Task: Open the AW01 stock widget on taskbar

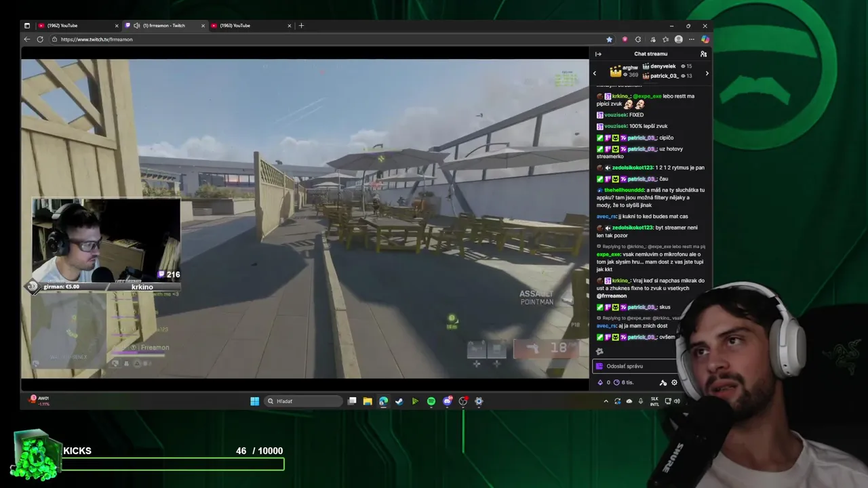Action: click(39, 401)
